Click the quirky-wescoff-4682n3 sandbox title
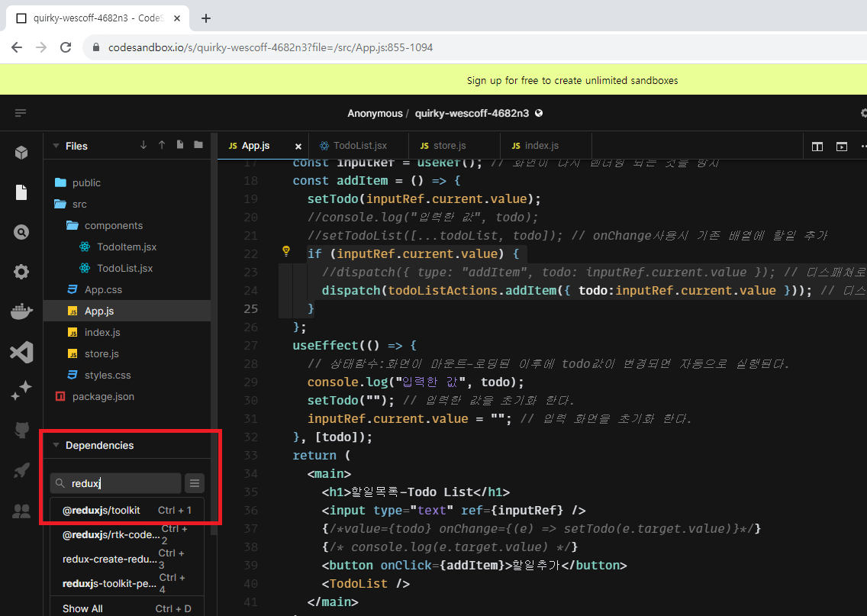This screenshot has width=867, height=616. pyautogui.click(x=472, y=114)
